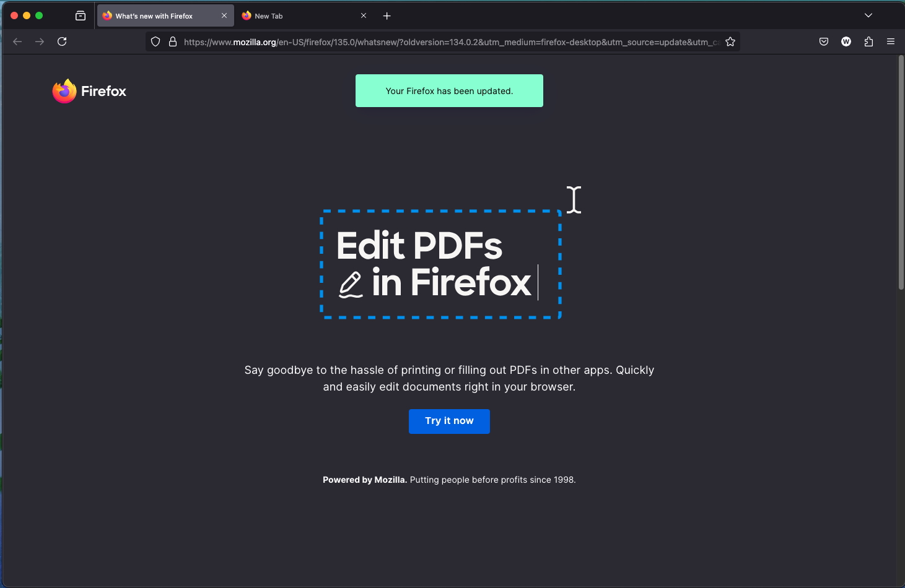Click the red close window button

point(14,15)
